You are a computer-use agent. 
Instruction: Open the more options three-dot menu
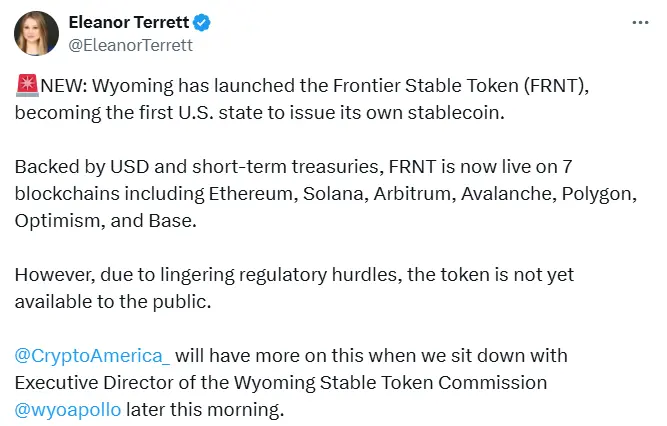pyautogui.click(x=642, y=23)
